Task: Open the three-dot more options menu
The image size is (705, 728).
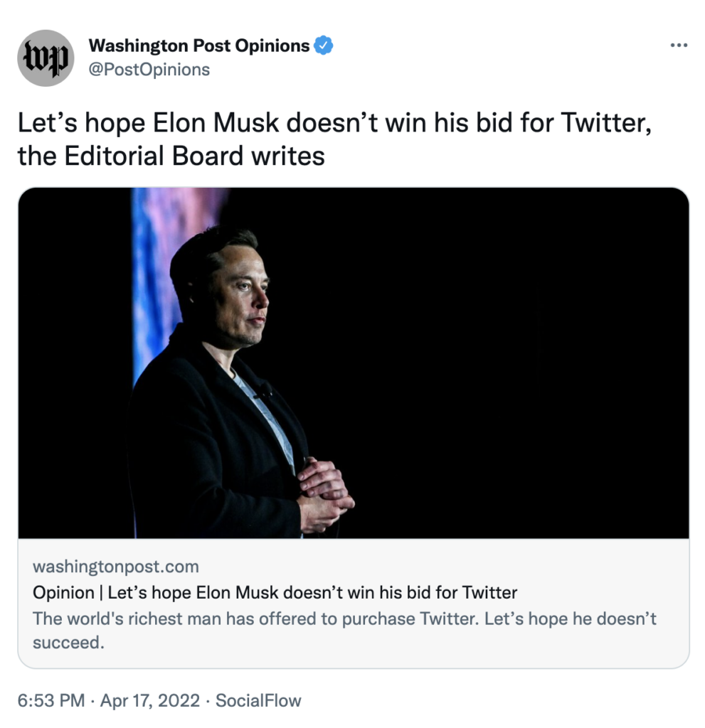Action: pos(679,45)
